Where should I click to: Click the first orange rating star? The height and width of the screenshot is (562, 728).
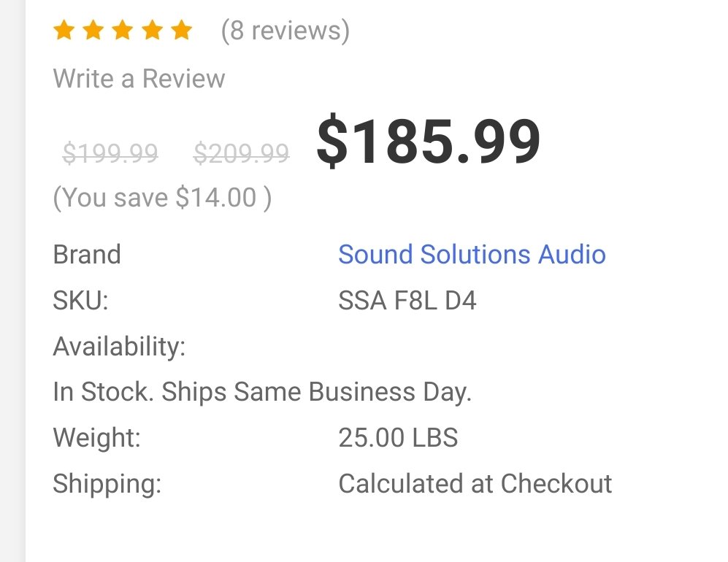click(x=64, y=31)
